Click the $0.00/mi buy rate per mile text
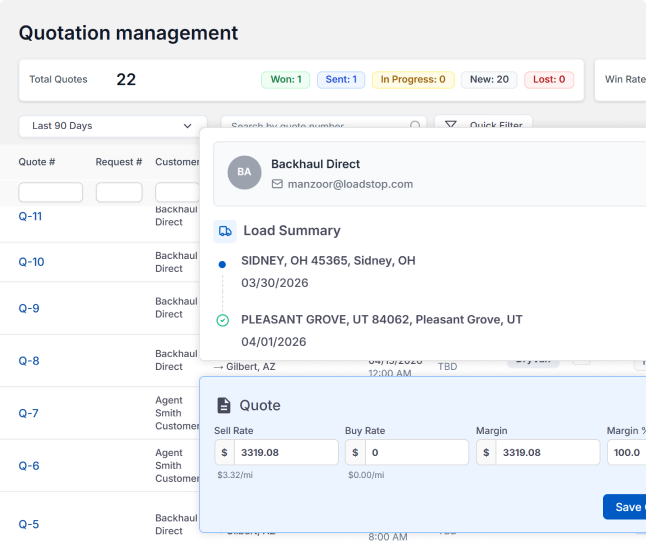Image resolution: width=646 pixels, height=550 pixels. pyautogui.click(x=366, y=475)
